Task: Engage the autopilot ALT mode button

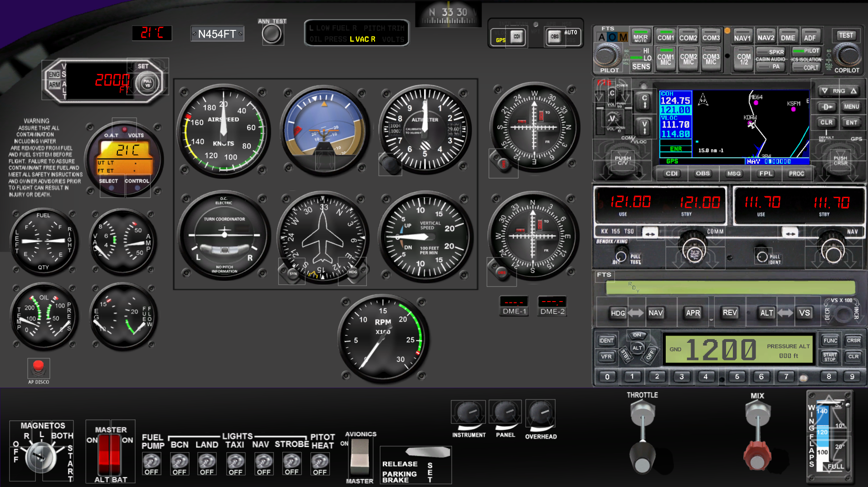Action: 766,313
